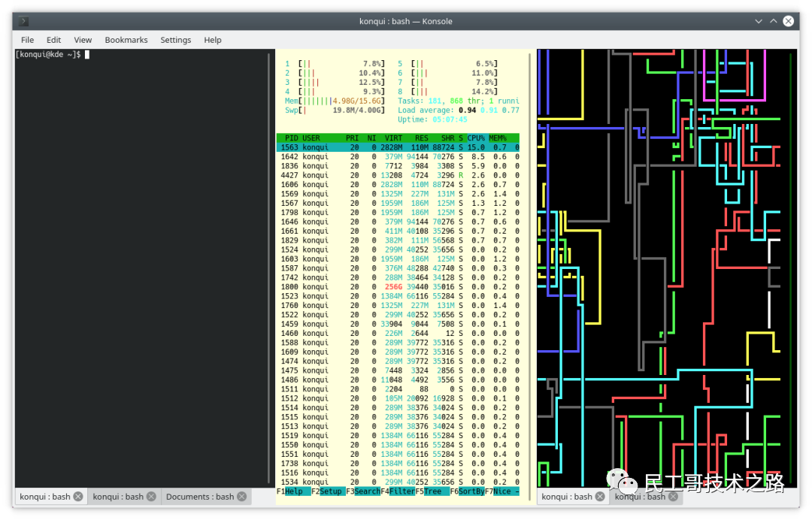Viewport: 812px width, 520px height.
Task: Open the Settings menu
Action: tap(175, 40)
